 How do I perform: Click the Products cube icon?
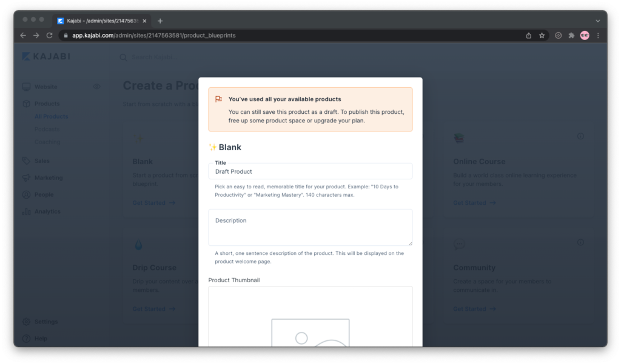(26, 104)
